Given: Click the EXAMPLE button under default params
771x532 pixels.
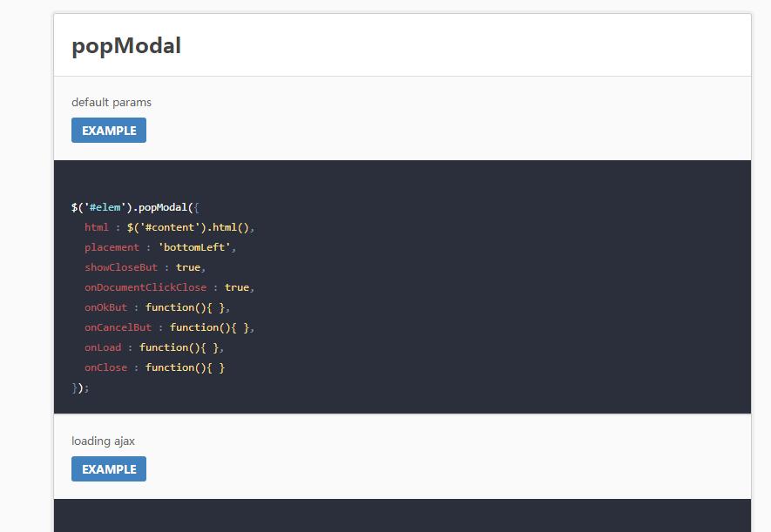Looking at the screenshot, I should [x=109, y=131].
